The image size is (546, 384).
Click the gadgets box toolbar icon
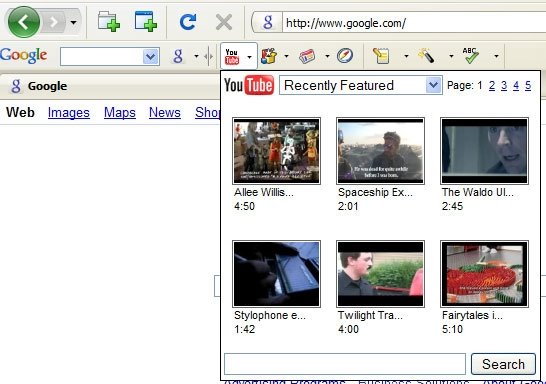(x=269, y=56)
